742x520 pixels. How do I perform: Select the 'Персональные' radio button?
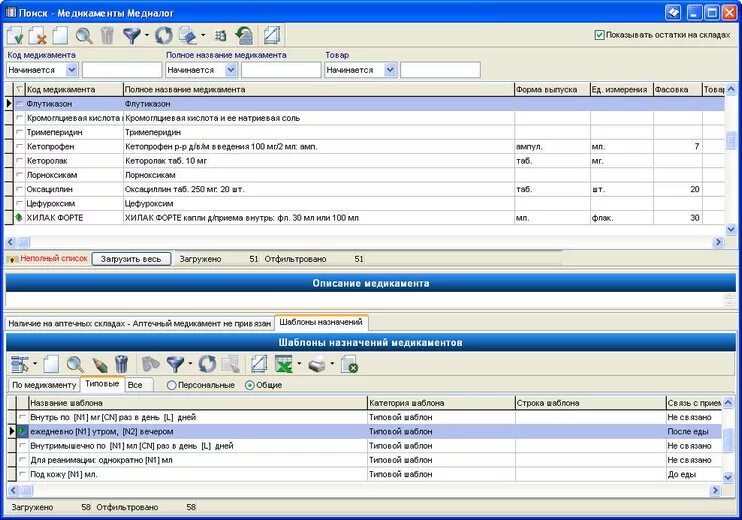(171, 385)
